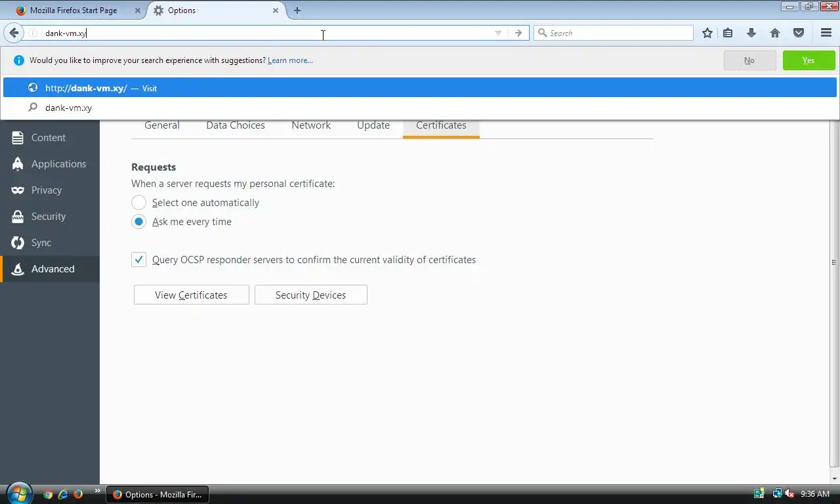The width and height of the screenshot is (840, 504).
Task: Open the hamburger menu
Action: click(826, 33)
